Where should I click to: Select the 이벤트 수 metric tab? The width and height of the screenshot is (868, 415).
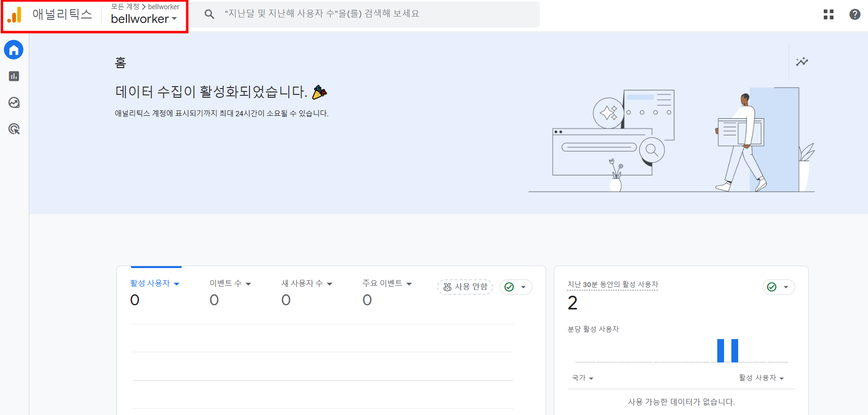(x=226, y=283)
